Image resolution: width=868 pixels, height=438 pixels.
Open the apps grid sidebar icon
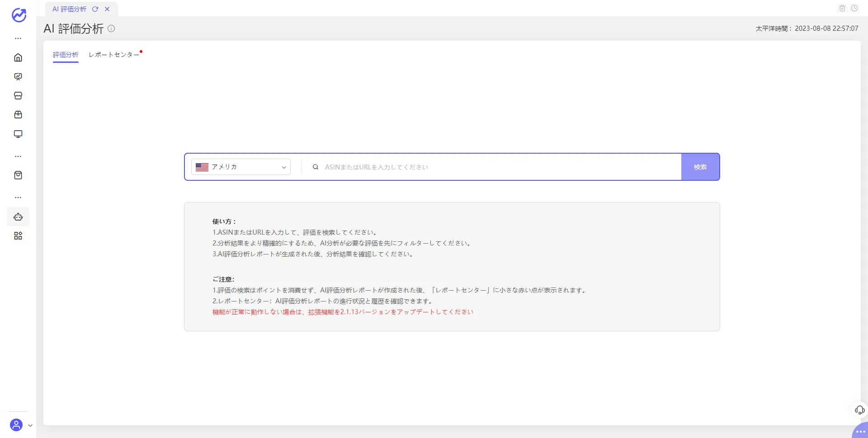18,236
